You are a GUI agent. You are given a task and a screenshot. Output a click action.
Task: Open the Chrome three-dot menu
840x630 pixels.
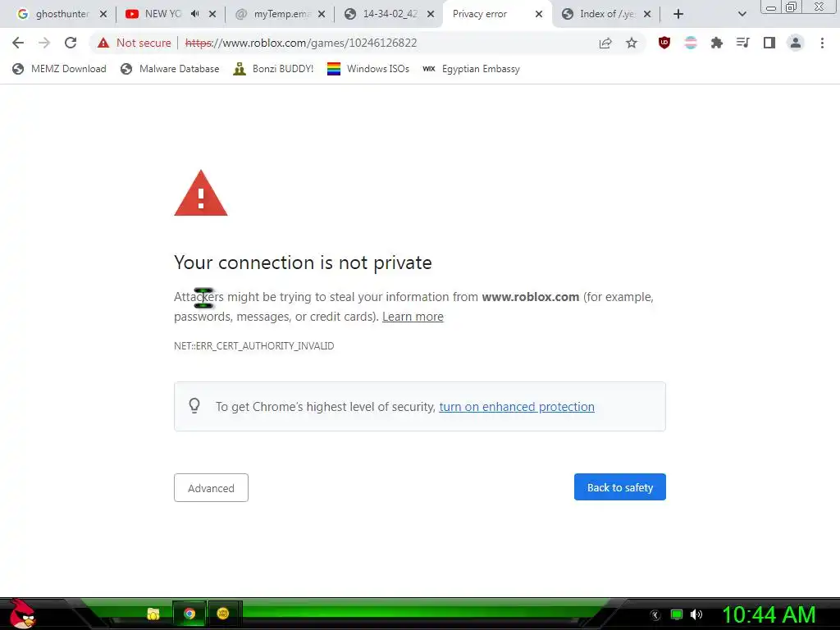(x=822, y=43)
